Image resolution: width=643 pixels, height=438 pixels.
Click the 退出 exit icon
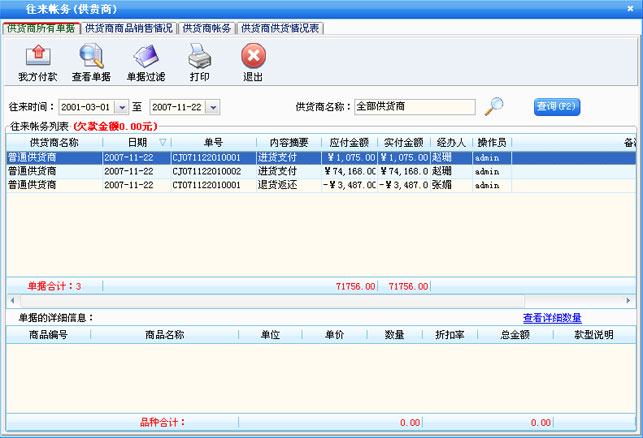254,57
